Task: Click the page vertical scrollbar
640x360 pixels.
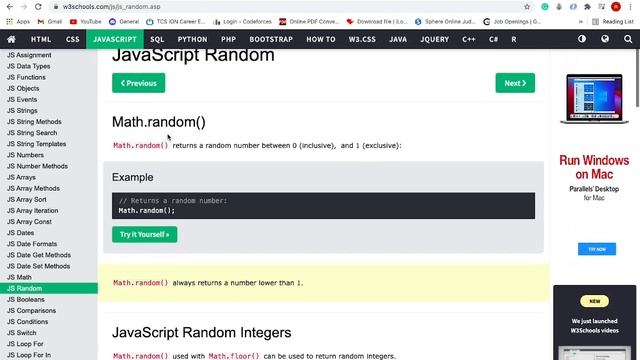Action: click(637, 78)
